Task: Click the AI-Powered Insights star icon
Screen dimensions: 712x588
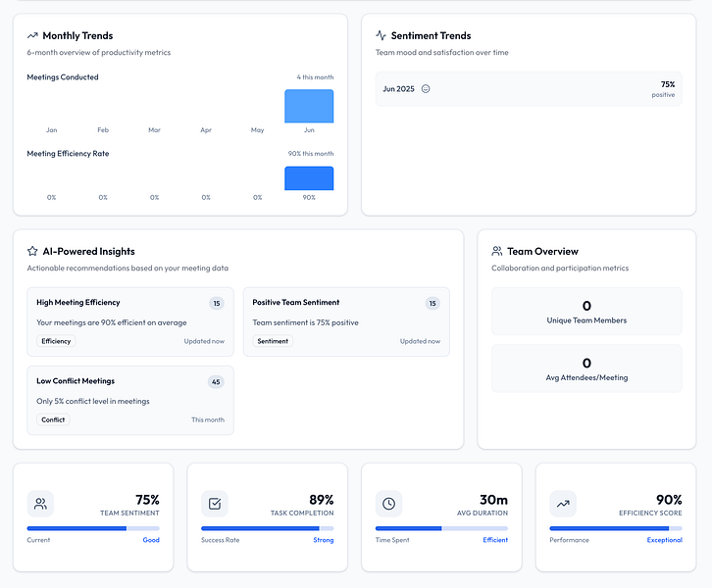Action: click(32, 251)
